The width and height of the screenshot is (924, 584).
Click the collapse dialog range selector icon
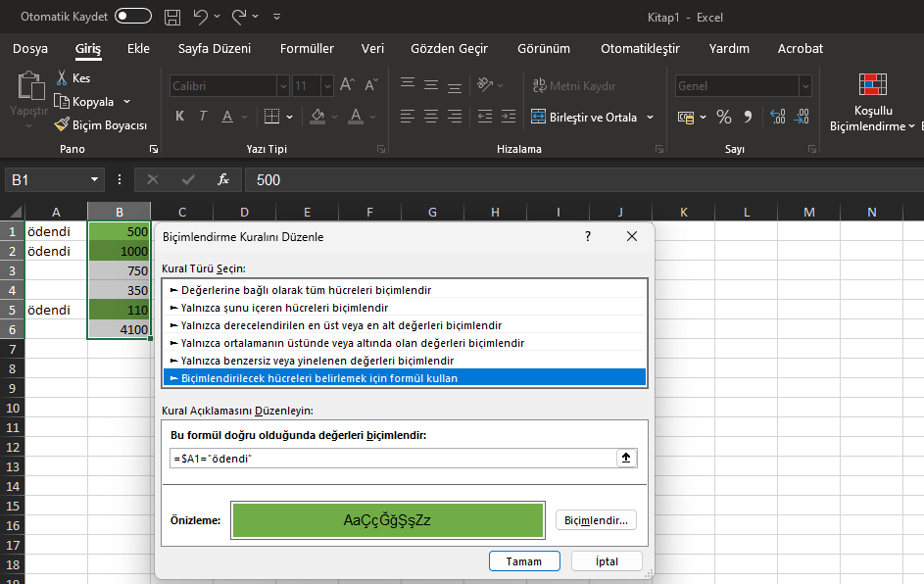pyautogui.click(x=627, y=459)
